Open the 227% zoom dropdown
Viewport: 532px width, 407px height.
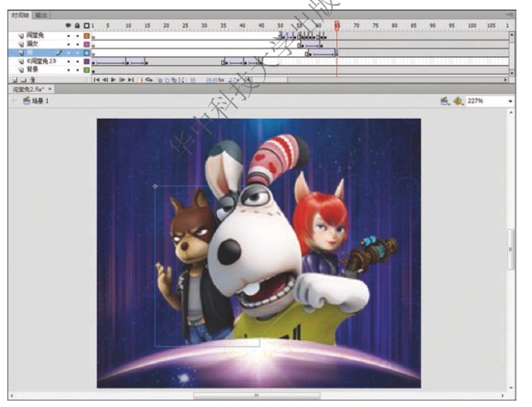click(510, 101)
